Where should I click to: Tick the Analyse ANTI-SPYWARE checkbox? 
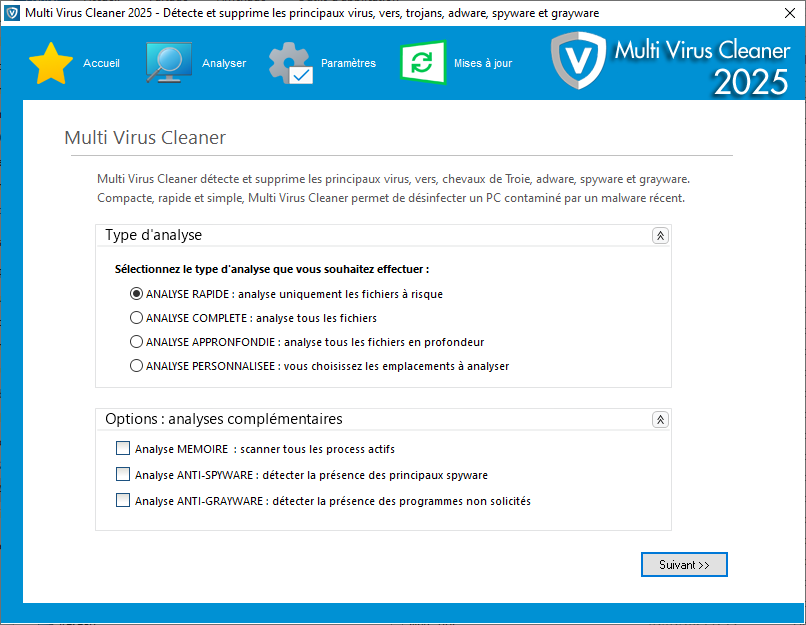tap(123, 475)
